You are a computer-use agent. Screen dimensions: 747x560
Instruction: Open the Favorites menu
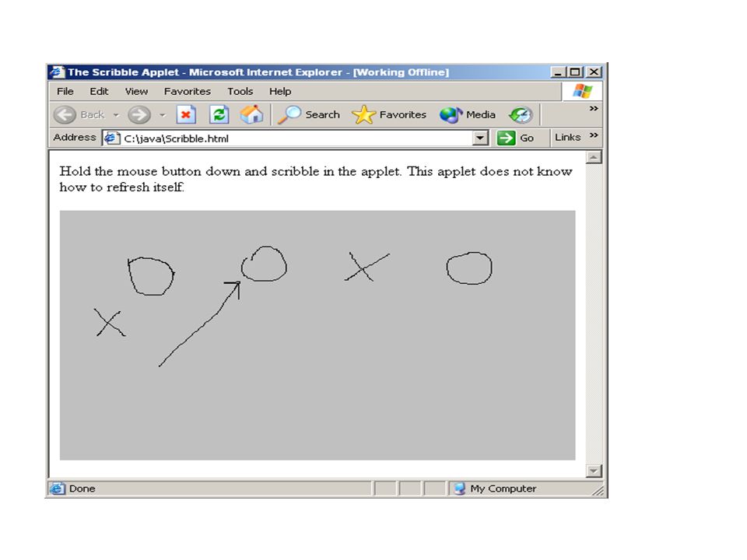click(x=188, y=91)
